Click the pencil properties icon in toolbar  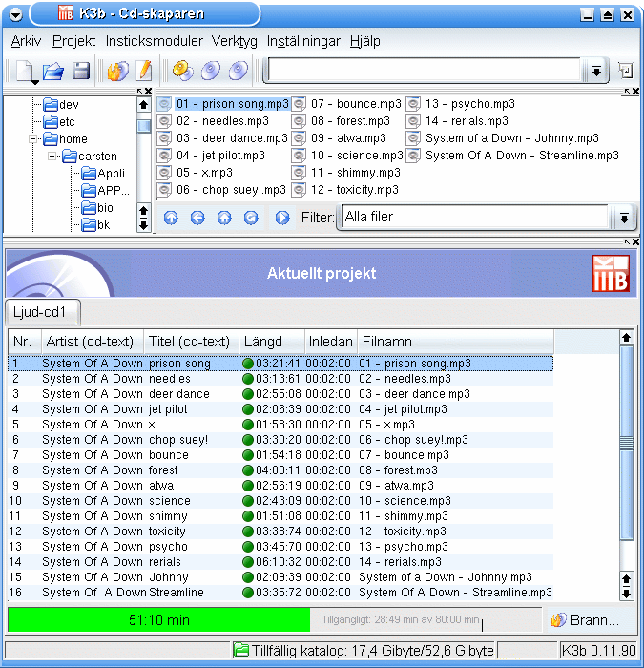click(x=144, y=71)
